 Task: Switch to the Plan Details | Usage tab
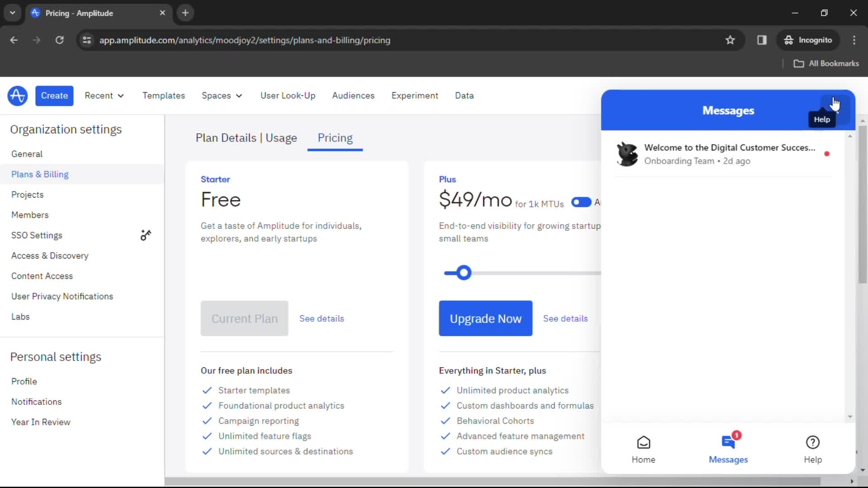(246, 138)
